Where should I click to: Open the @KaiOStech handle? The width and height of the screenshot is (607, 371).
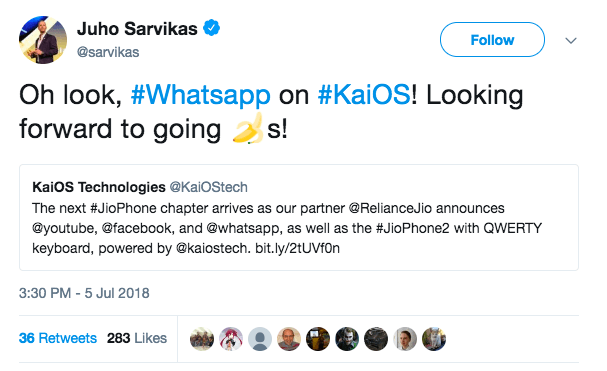(x=209, y=187)
